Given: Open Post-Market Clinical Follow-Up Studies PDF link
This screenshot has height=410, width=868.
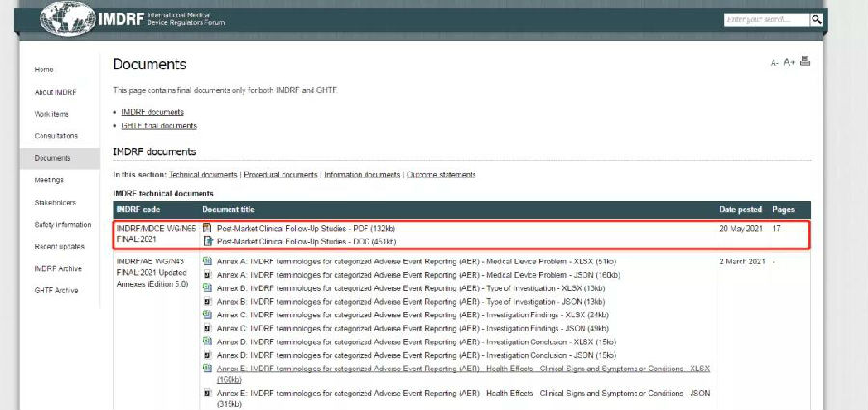Looking at the screenshot, I should [306, 229].
